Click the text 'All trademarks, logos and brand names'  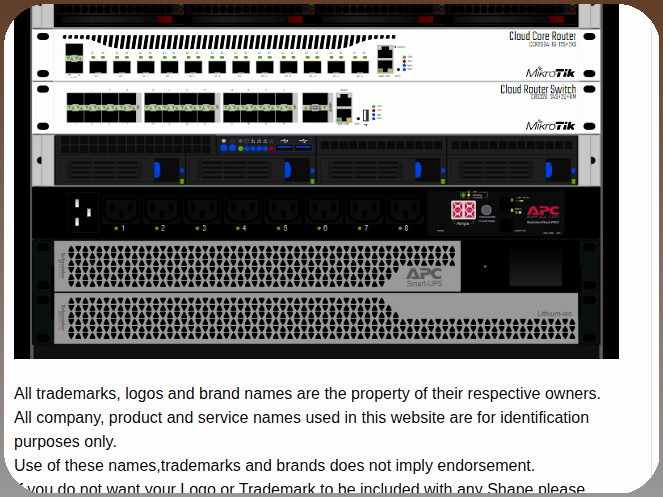coord(153,393)
